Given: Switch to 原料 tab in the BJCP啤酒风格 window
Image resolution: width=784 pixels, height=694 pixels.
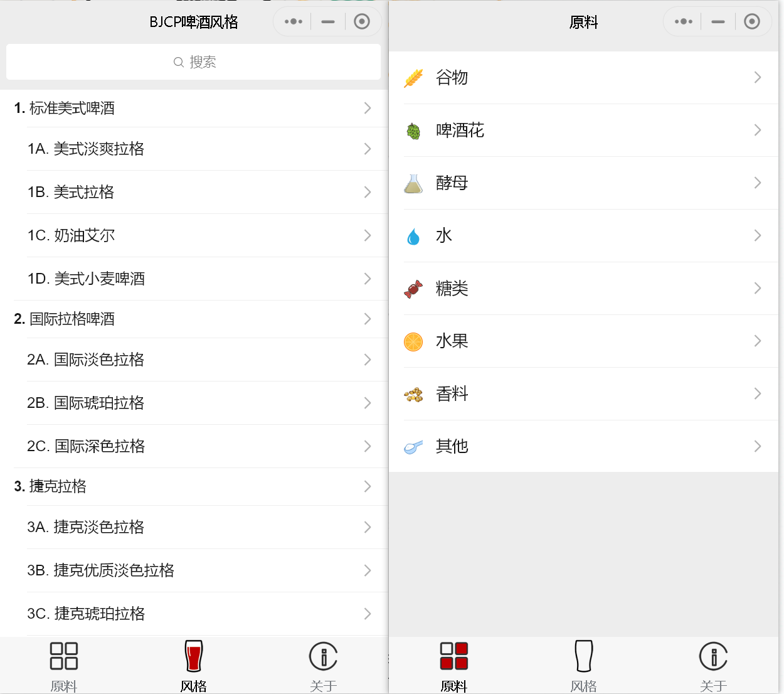Looking at the screenshot, I should pos(64,666).
